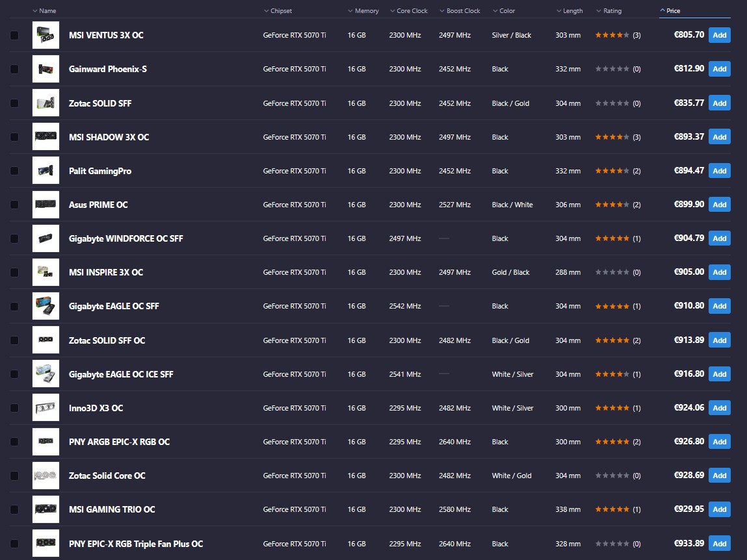Select the 2640 MHz boost clock of PNY ARGB EPIC-X
The image size is (747, 560).
(454, 442)
